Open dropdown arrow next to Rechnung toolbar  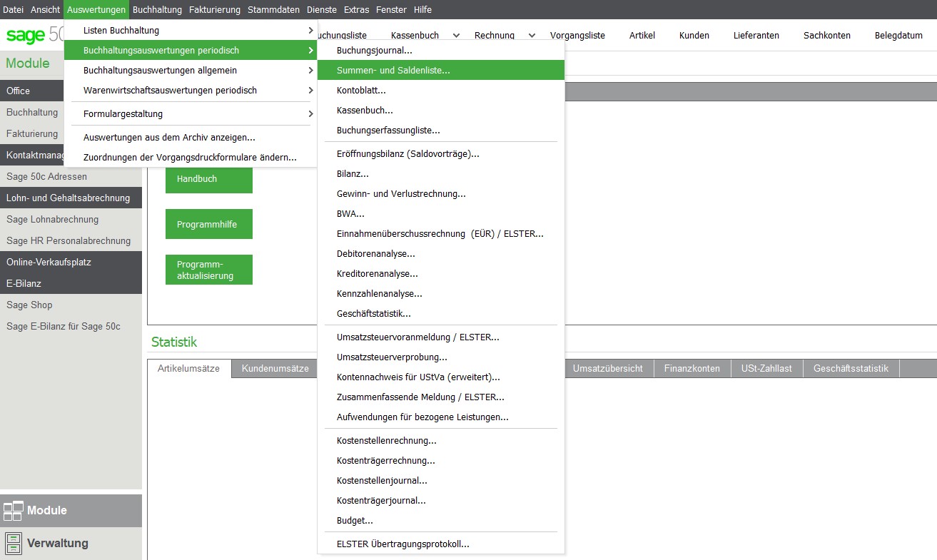click(x=532, y=35)
